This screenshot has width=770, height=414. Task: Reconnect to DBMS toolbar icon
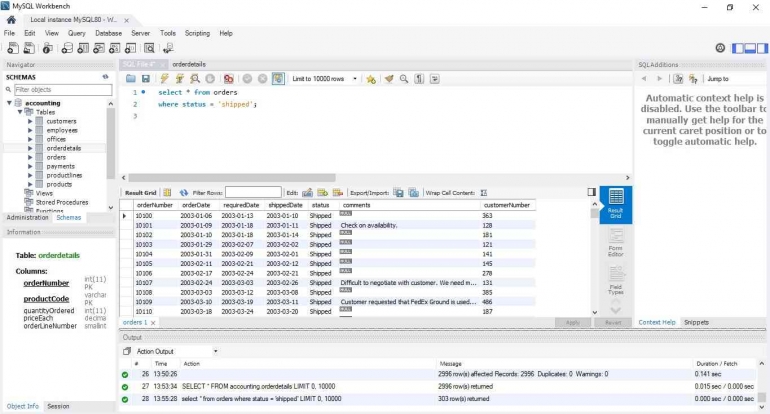(168, 48)
